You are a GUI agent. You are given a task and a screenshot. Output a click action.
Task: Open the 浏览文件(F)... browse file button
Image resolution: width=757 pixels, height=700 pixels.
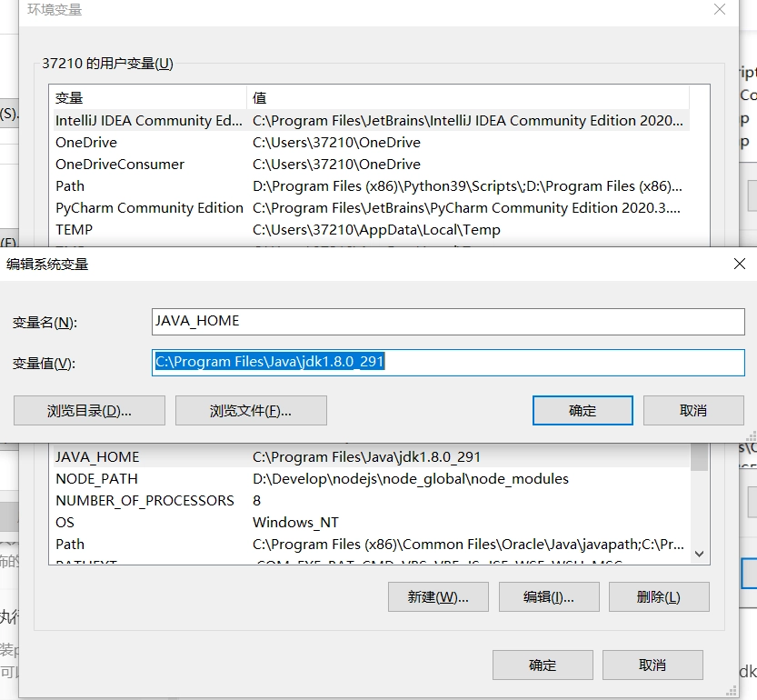(251, 411)
